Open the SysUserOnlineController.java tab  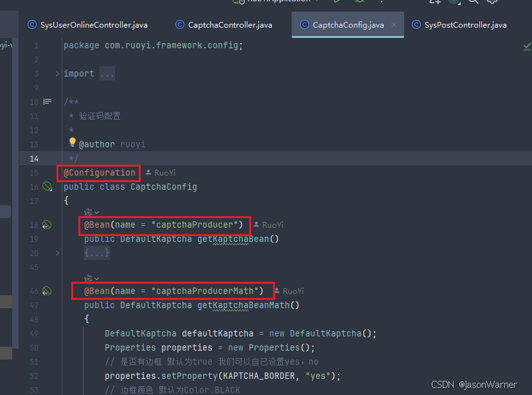[87, 24]
